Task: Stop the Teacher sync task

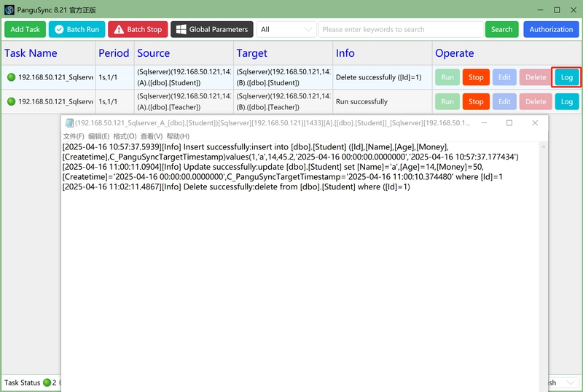Action: [476, 101]
